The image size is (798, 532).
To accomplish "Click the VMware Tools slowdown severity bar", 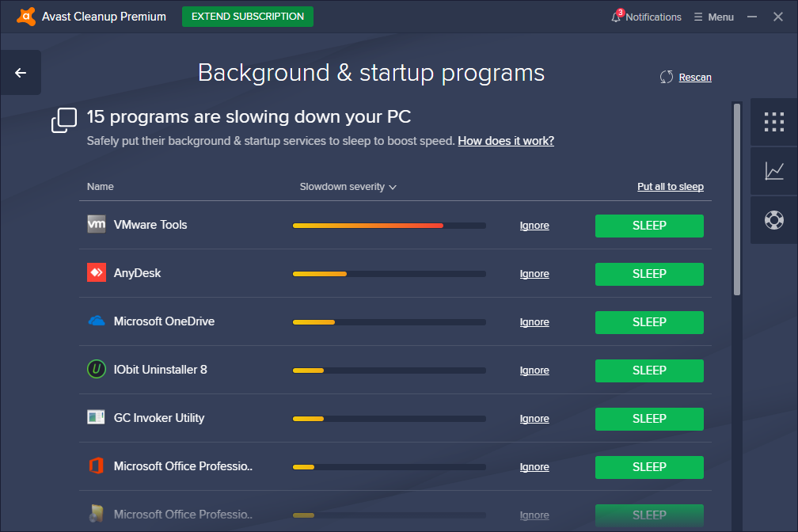I will pos(389,225).
